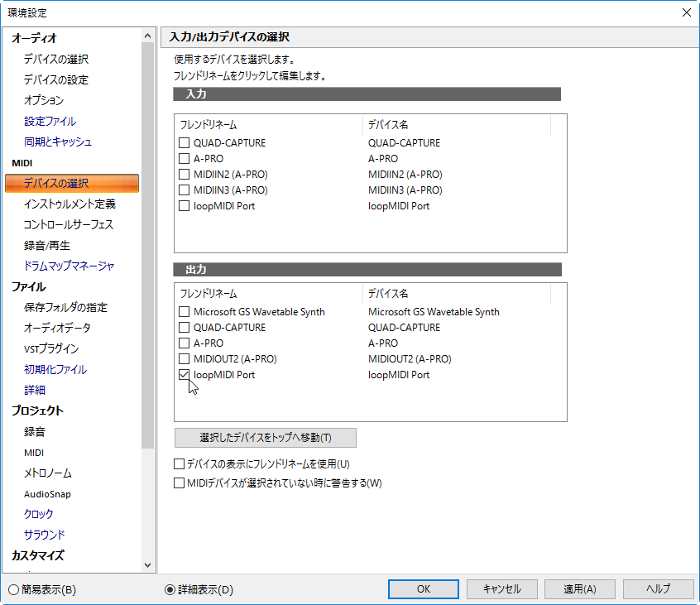Click フレンドリネーム column header in 入力 list

coord(269,125)
